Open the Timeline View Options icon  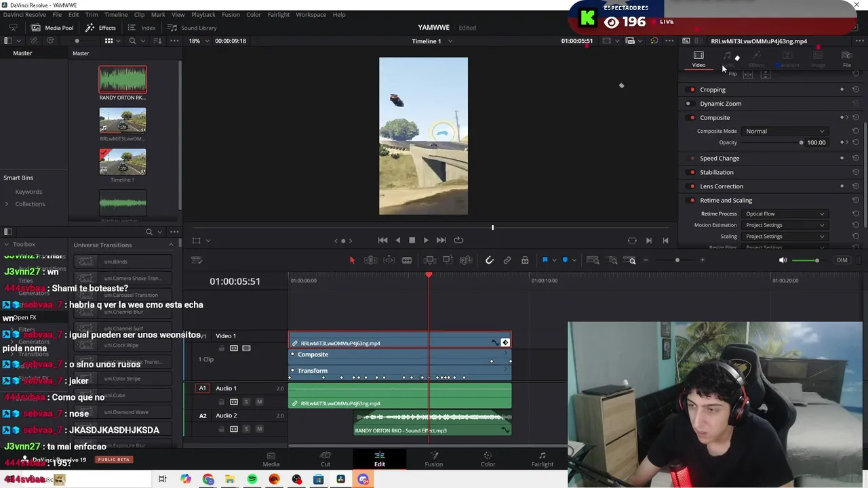click(x=197, y=260)
